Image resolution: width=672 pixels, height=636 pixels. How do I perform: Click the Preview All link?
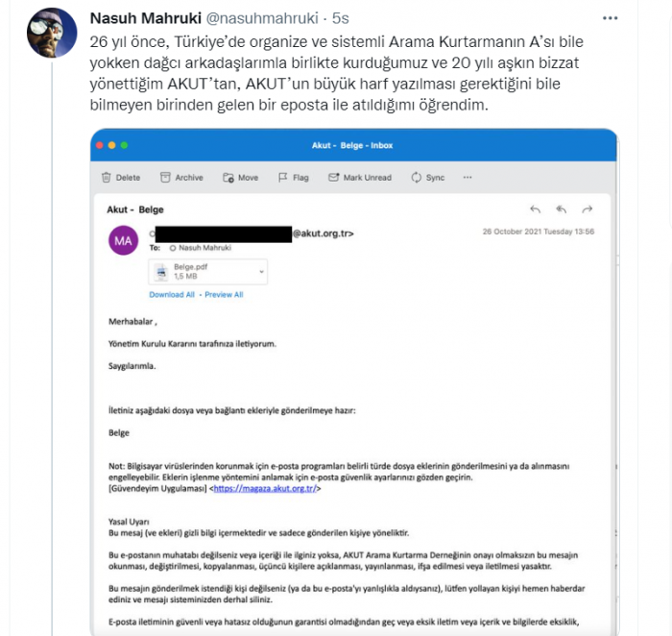click(x=224, y=295)
